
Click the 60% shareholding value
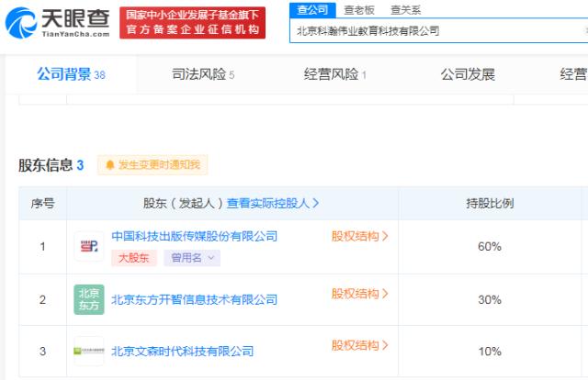tap(490, 247)
